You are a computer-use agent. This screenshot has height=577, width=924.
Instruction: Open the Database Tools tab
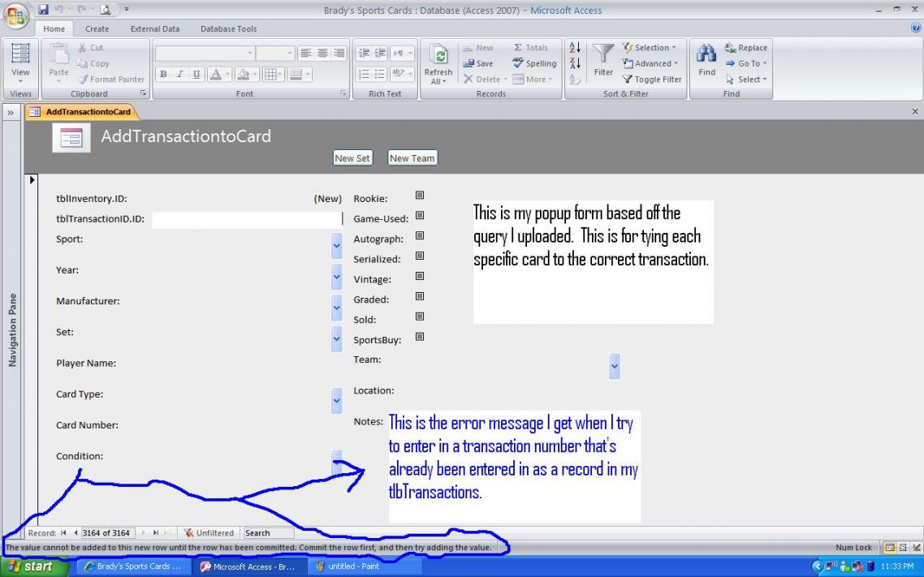[x=228, y=29]
